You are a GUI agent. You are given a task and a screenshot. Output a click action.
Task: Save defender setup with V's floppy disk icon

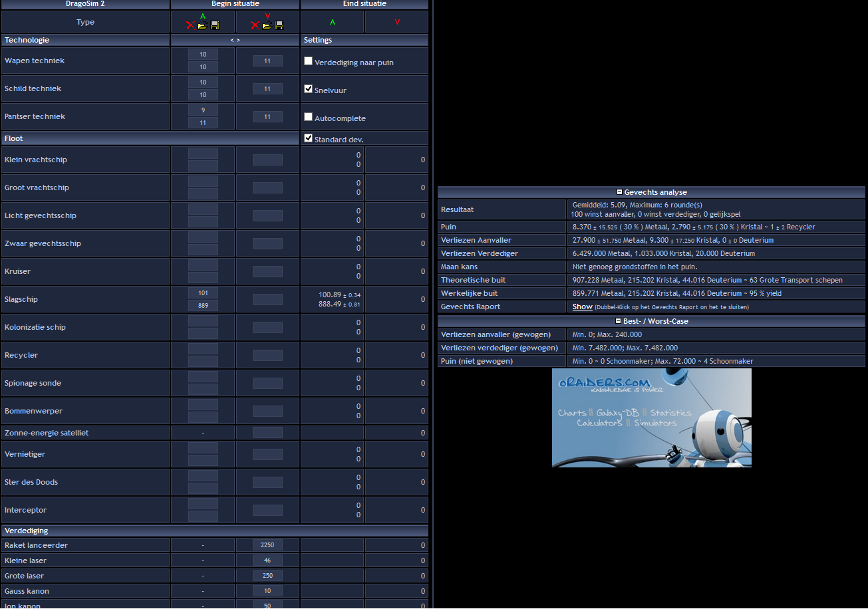tap(279, 26)
